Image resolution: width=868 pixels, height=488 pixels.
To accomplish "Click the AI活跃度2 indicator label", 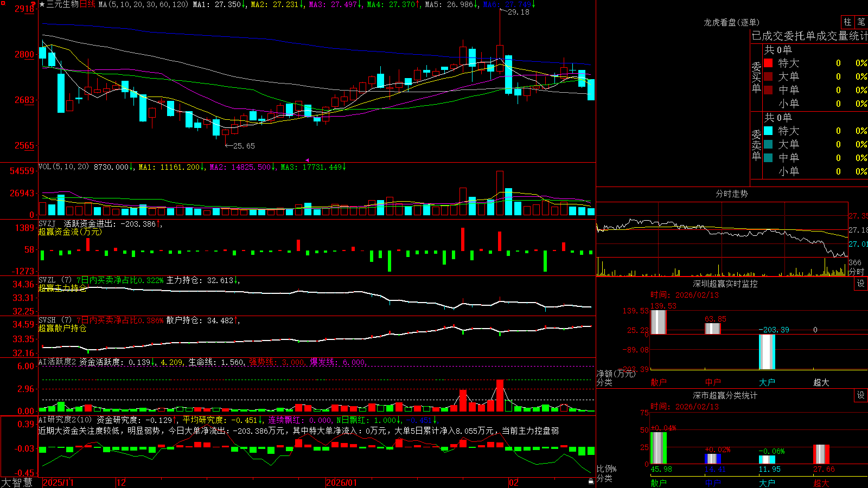I will point(58,362).
